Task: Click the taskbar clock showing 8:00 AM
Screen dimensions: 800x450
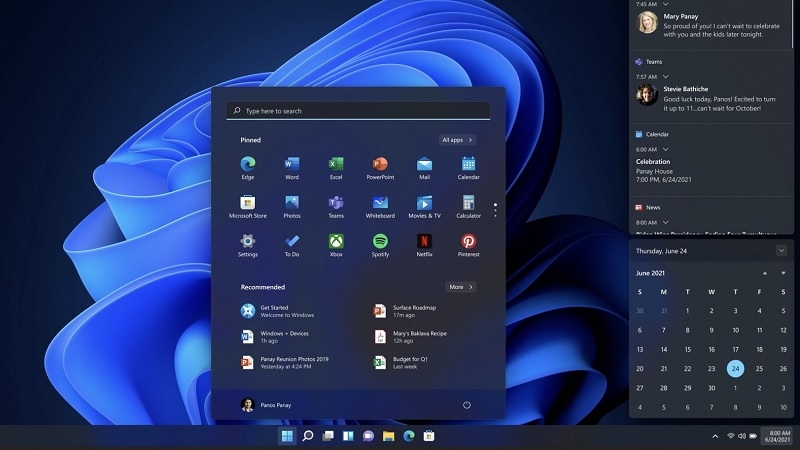Action: pos(778,436)
